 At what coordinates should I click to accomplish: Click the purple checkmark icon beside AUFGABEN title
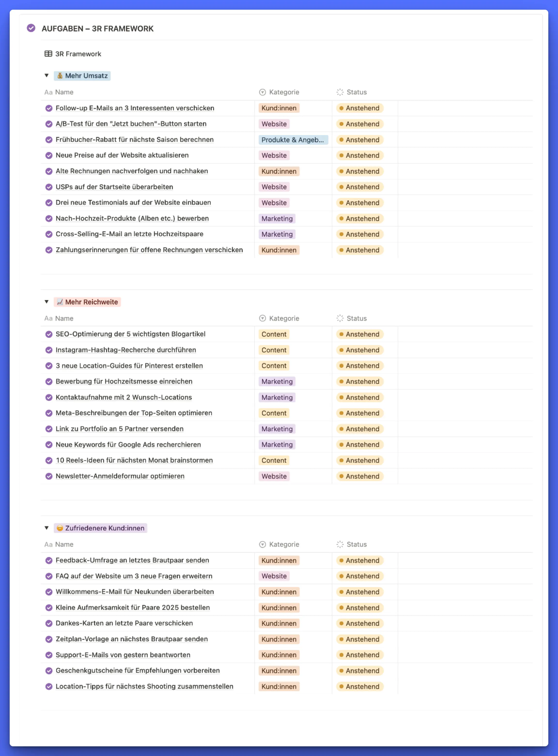[31, 28]
